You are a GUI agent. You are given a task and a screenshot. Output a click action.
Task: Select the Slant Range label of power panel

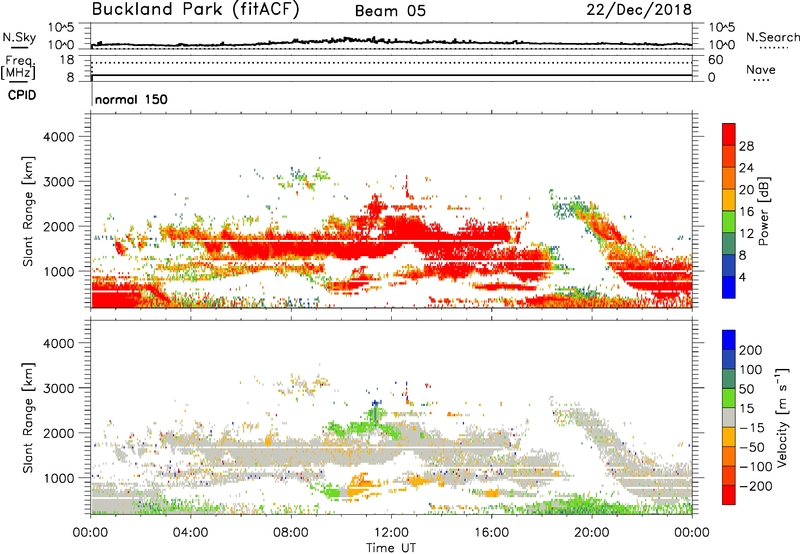28,212
